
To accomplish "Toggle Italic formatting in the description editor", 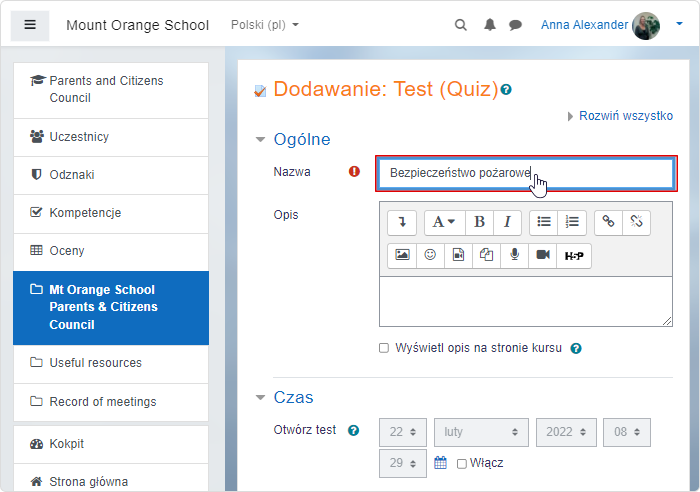I will click(x=507, y=222).
